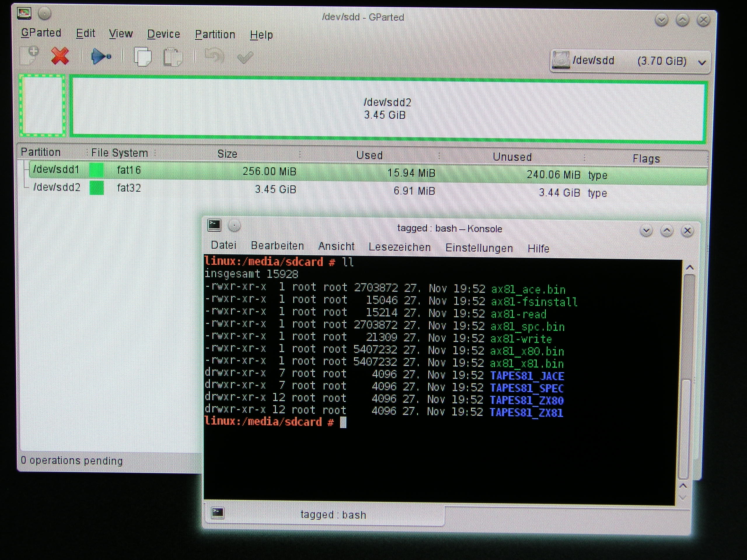Image resolution: width=747 pixels, height=560 pixels.
Task: Click the red Delete partition icon
Action: (60, 56)
